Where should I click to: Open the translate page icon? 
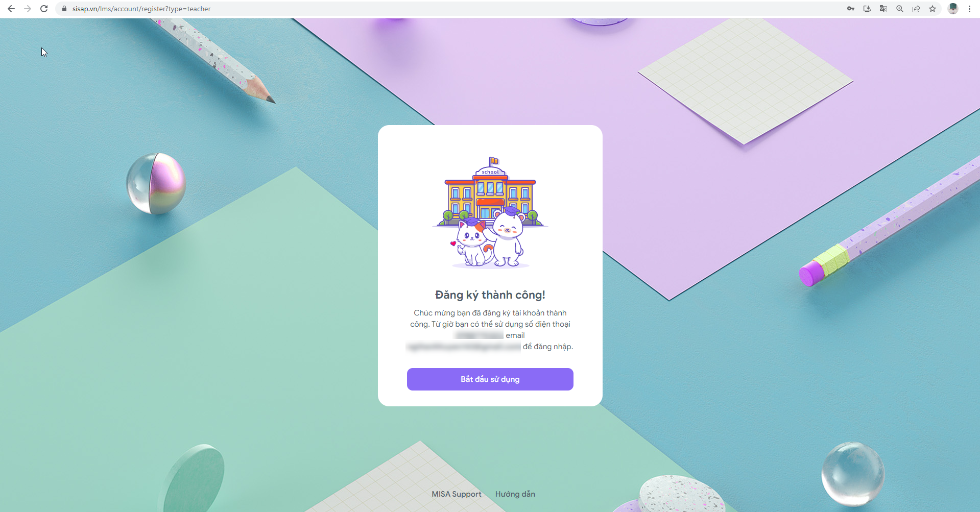[883, 9]
